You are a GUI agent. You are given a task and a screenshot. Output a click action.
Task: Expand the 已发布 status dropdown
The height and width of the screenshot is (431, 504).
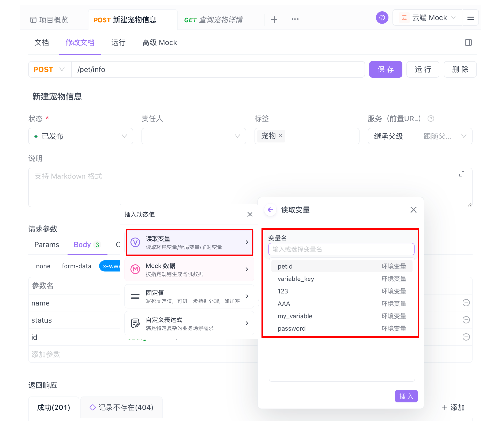tap(81, 136)
